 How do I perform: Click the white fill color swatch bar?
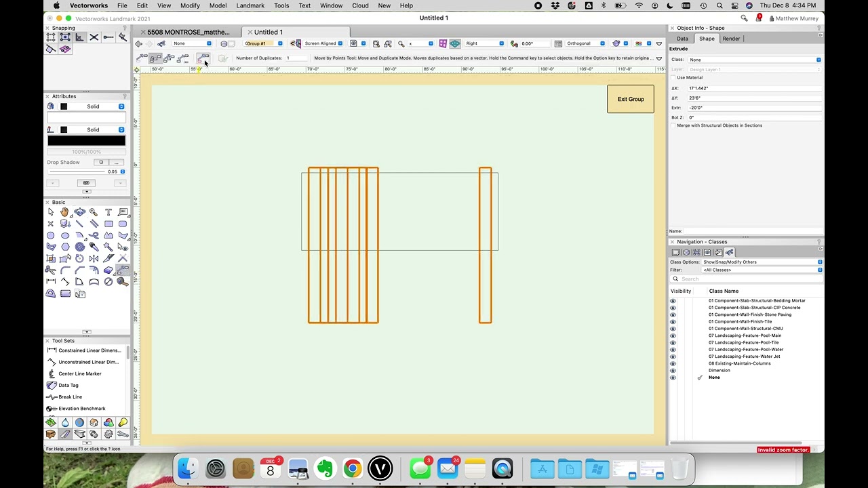pos(86,118)
